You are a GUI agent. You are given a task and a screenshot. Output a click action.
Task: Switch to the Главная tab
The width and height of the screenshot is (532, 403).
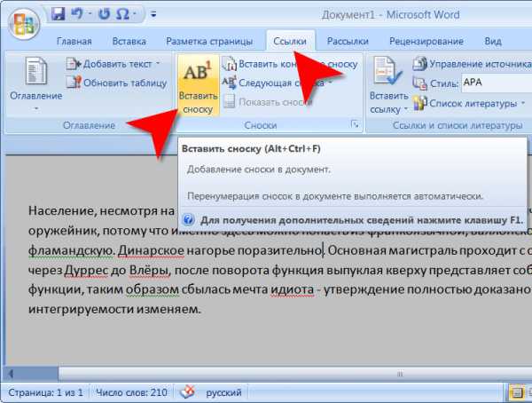pos(74,41)
